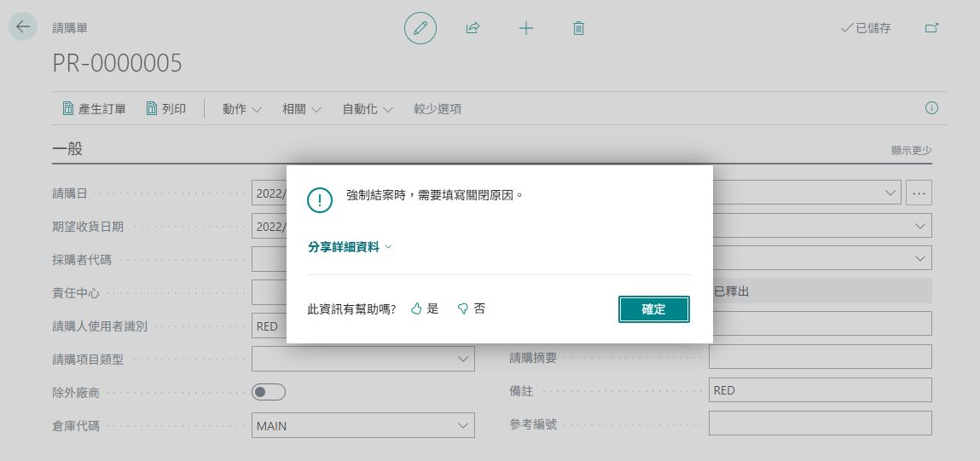Click the back arrow icon
The height and width of the screenshot is (461, 980).
[23, 27]
